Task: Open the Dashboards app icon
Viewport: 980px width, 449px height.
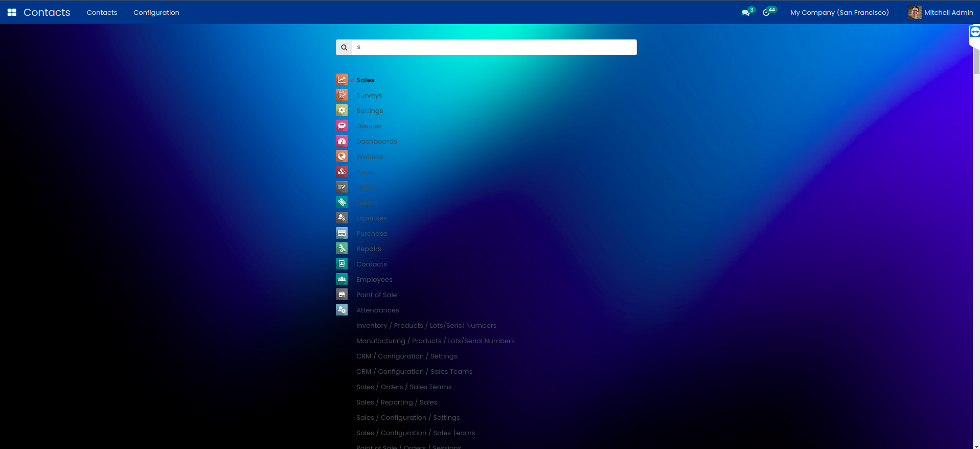Action: pyautogui.click(x=341, y=141)
